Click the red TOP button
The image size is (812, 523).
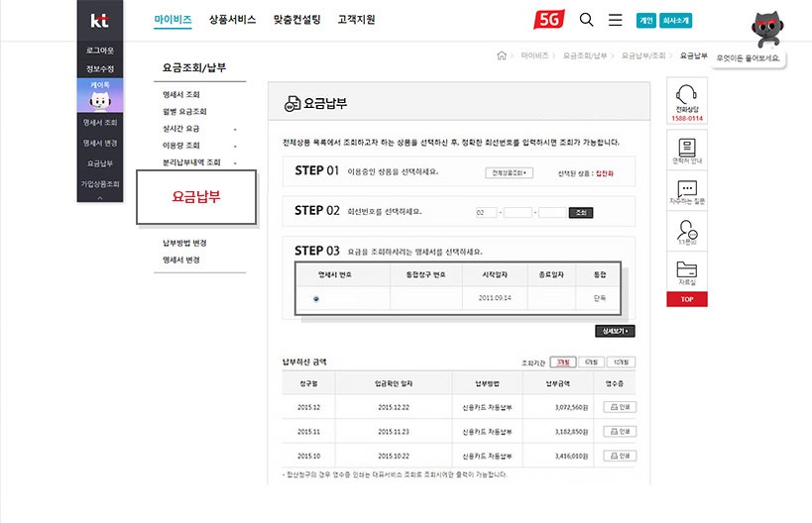[x=687, y=299]
